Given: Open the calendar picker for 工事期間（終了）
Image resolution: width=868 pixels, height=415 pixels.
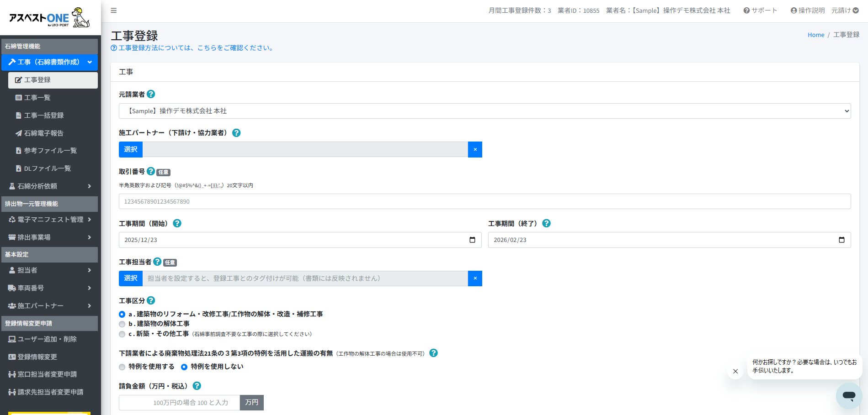Looking at the screenshot, I should click(x=841, y=240).
